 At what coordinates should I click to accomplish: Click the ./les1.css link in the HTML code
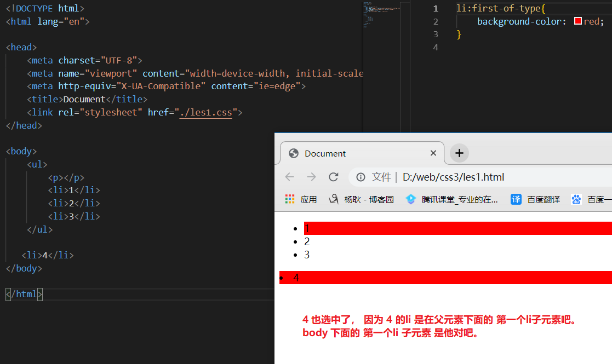click(205, 113)
